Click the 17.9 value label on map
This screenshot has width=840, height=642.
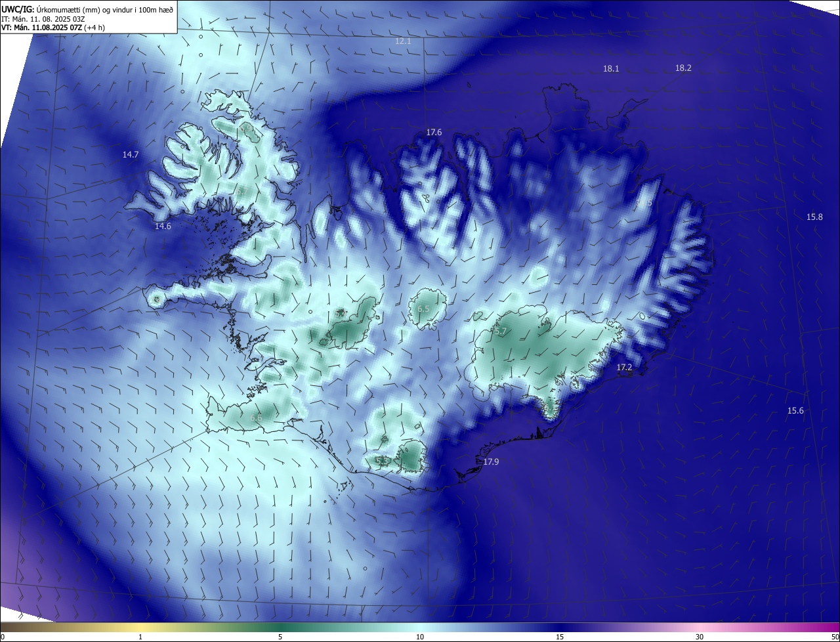(491, 462)
